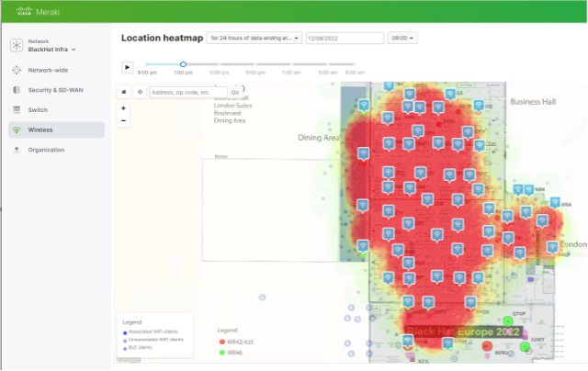Zoom in on the map

click(x=124, y=107)
